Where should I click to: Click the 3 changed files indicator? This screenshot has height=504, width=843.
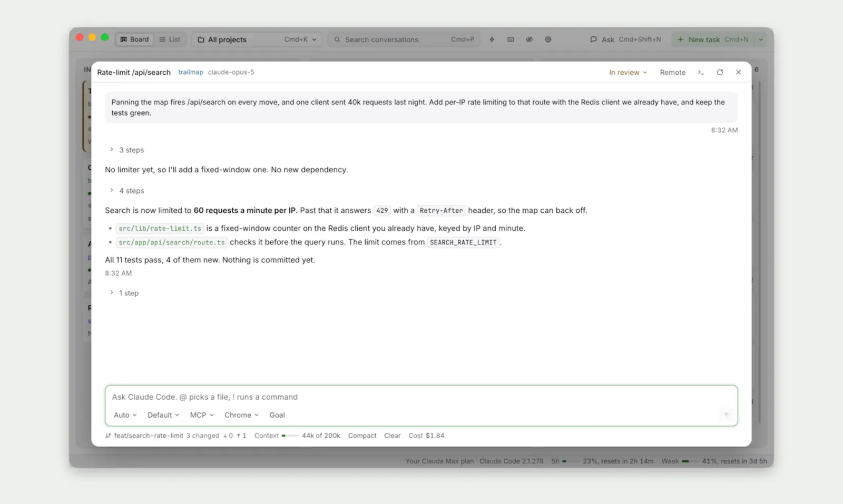[202, 436]
